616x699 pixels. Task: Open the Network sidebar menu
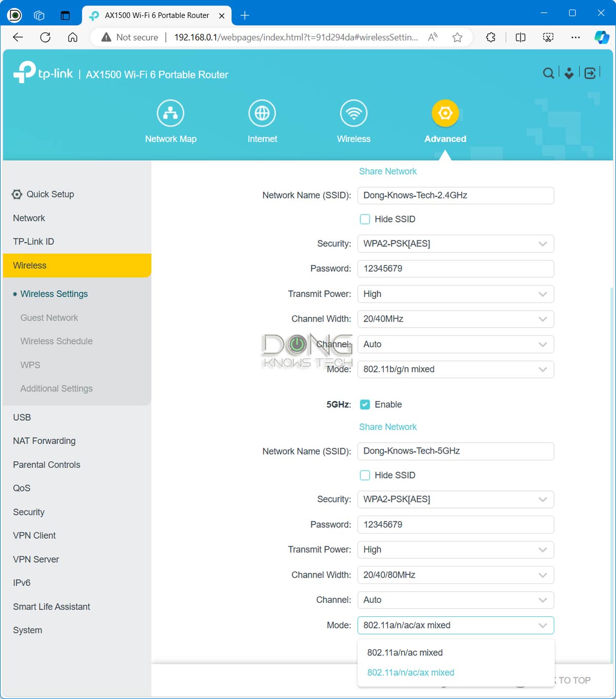(x=29, y=218)
